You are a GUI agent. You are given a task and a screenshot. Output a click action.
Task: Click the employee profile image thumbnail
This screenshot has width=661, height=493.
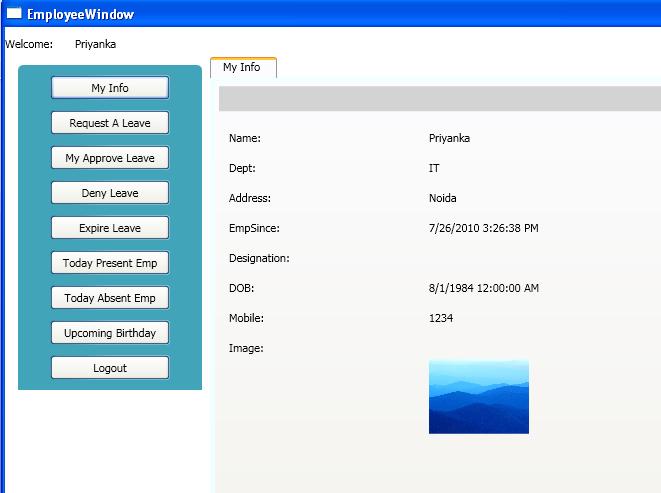tap(478, 397)
